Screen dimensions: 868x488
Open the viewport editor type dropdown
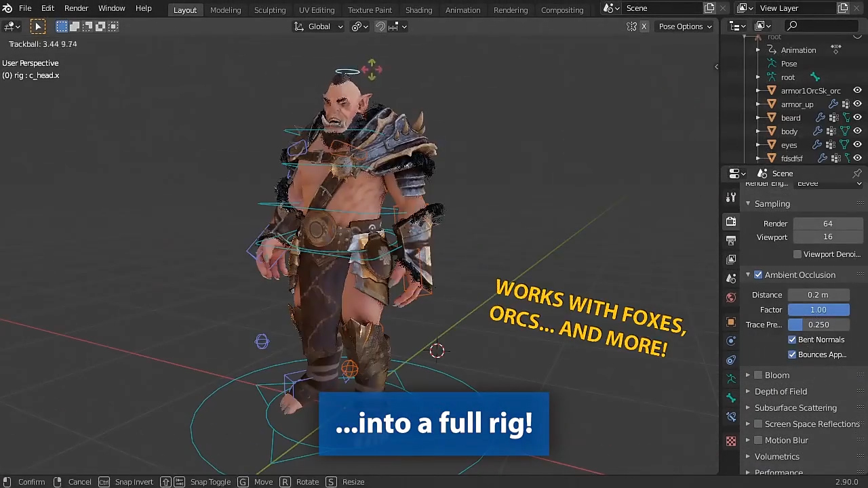(x=12, y=26)
